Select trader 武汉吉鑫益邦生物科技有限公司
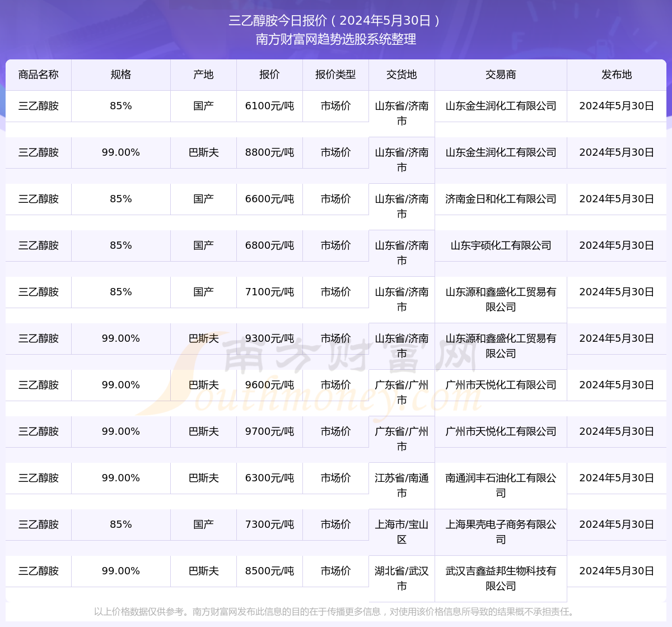The image size is (672, 627). pos(501,578)
